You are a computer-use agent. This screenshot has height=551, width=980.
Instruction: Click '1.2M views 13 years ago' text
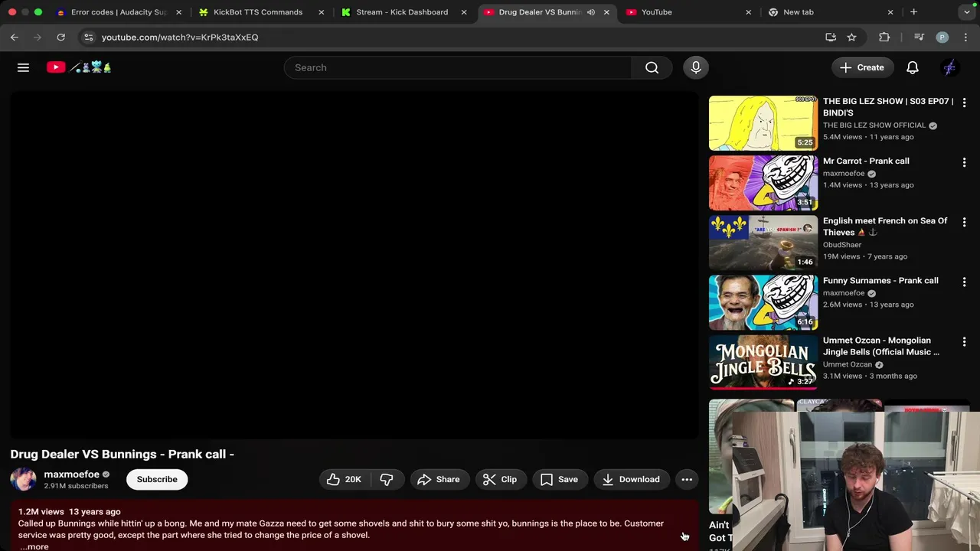70,511
